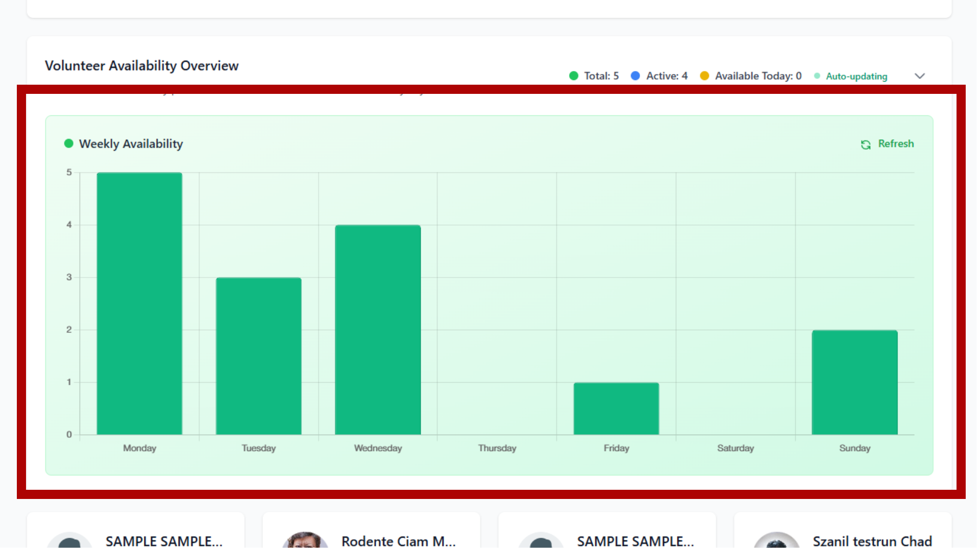
Task: Collapse the Volunteer Availability Overview chevron
Action: [x=920, y=76]
